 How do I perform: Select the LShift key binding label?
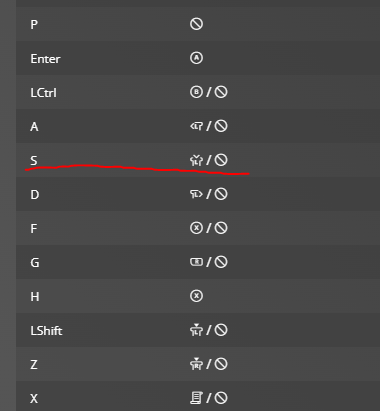tap(46, 331)
